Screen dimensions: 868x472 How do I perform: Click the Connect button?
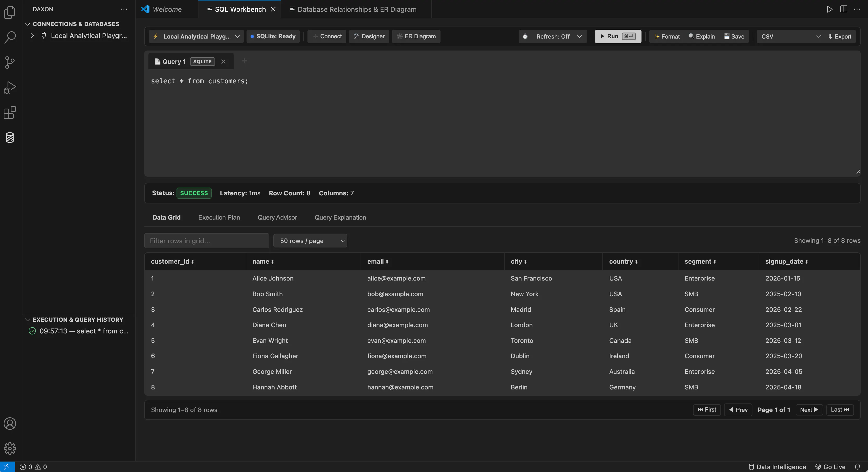click(x=326, y=36)
